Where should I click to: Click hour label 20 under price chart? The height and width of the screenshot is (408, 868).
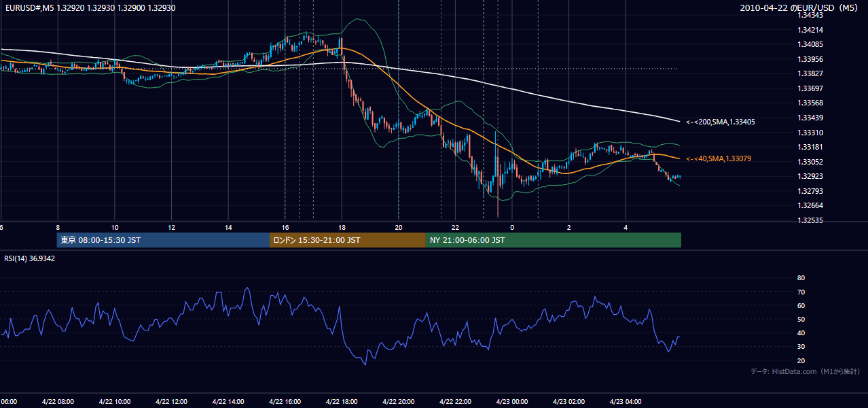(399, 227)
